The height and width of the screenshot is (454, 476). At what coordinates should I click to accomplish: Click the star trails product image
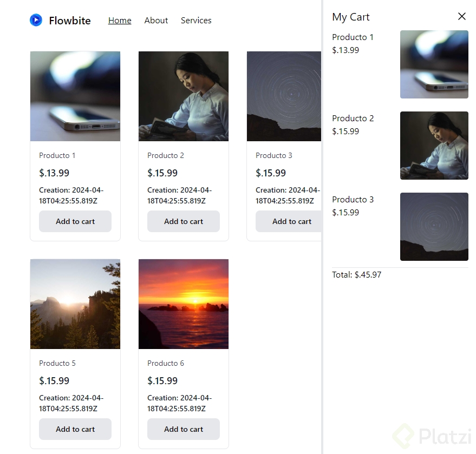(x=284, y=96)
